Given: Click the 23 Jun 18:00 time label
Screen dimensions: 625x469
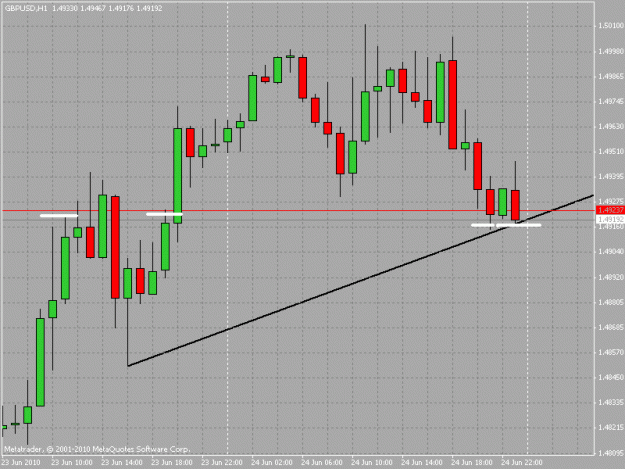Looking at the screenshot, I should click(172, 463).
